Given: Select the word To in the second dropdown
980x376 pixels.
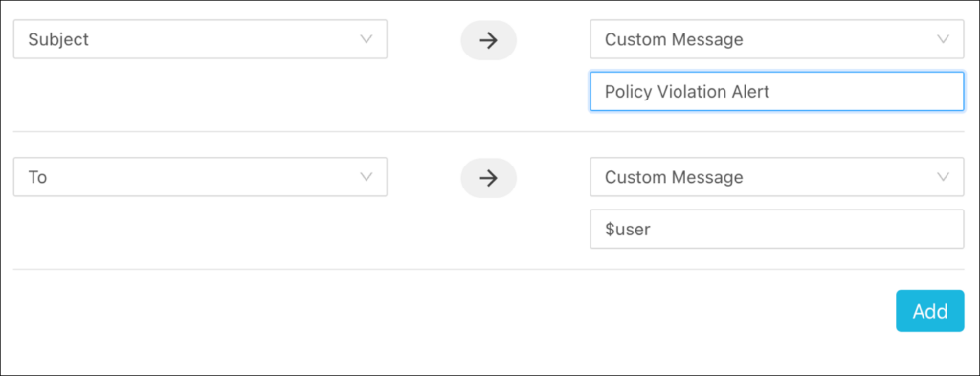Looking at the screenshot, I should [x=37, y=177].
